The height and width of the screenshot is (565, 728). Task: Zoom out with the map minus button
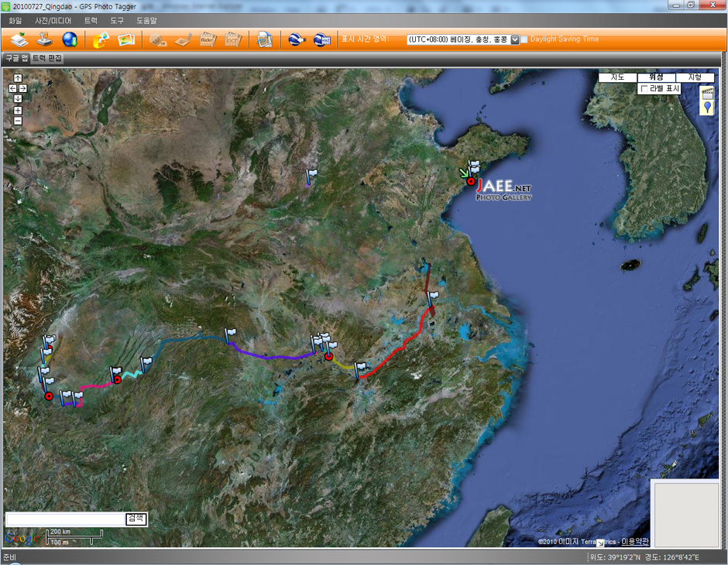17,120
